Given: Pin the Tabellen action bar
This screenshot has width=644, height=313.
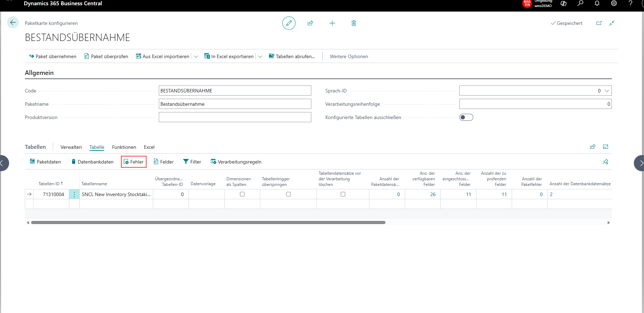Looking at the screenshot, I should click(x=606, y=162).
